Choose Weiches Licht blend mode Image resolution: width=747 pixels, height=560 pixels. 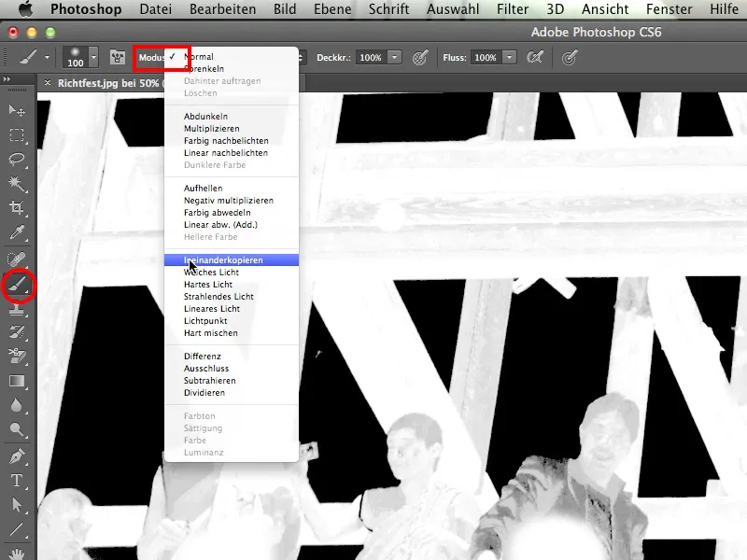click(x=232, y=273)
